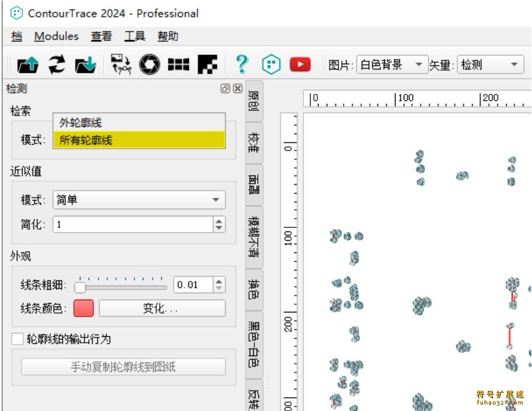This screenshot has height=411, width=532.
Task: Click the reload arrows toolbar icon
Action: 57,65
